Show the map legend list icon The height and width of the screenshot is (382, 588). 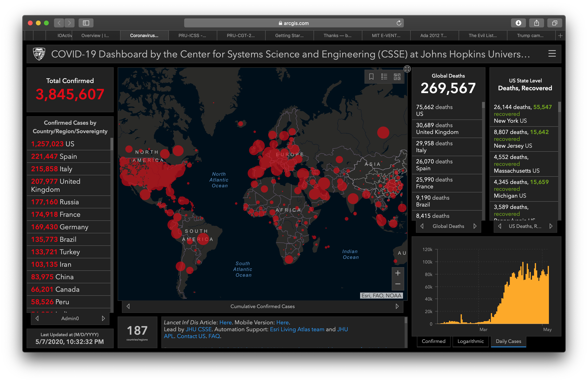[x=384, y=77]
